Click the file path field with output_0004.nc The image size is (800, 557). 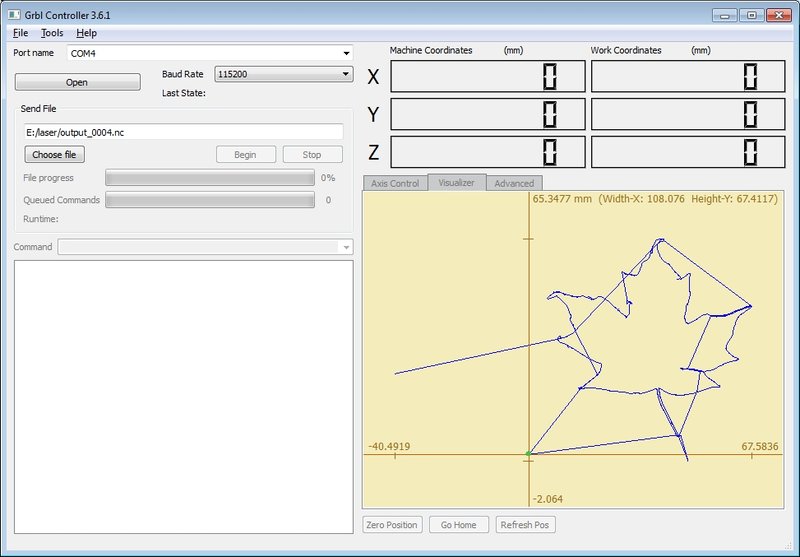point(184,132)
